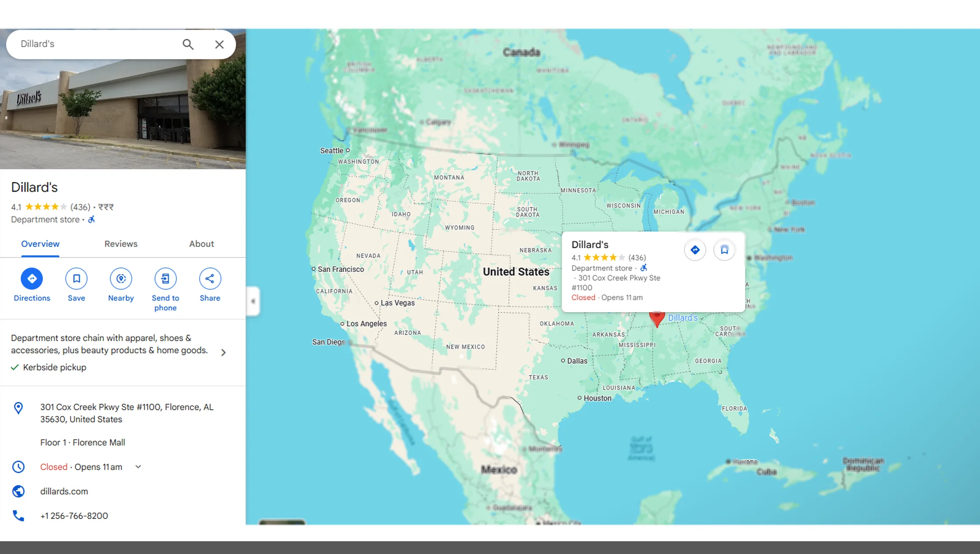Expand the store description chevron
This screenshot has width=980, height=554.
(x=224, y=352)
